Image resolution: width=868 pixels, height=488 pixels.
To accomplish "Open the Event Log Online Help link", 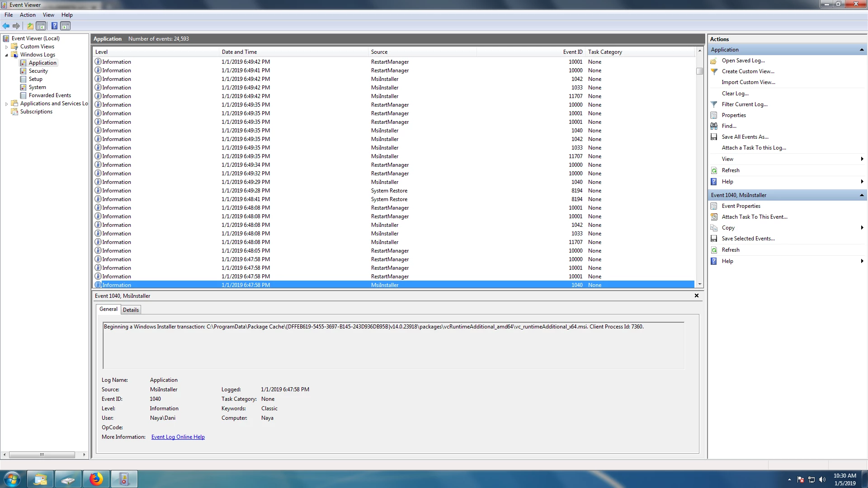I will click(x=178, y=437).
